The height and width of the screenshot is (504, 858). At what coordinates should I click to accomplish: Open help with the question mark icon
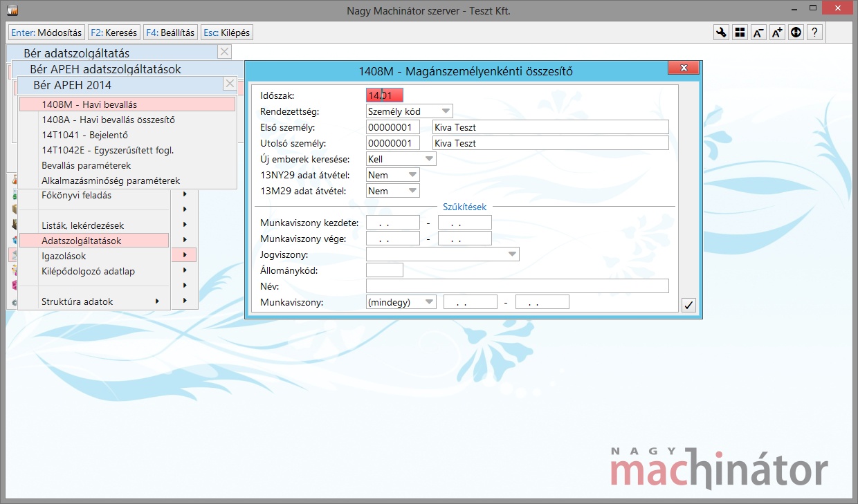click(x=815, y=32)
